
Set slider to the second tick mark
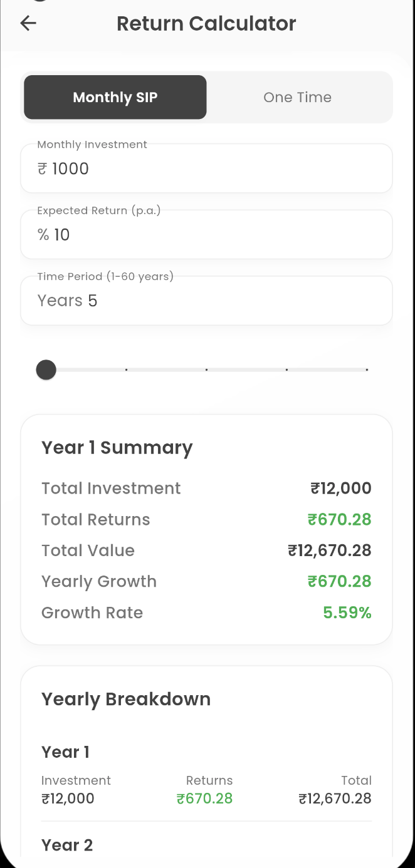coord(127,370)
